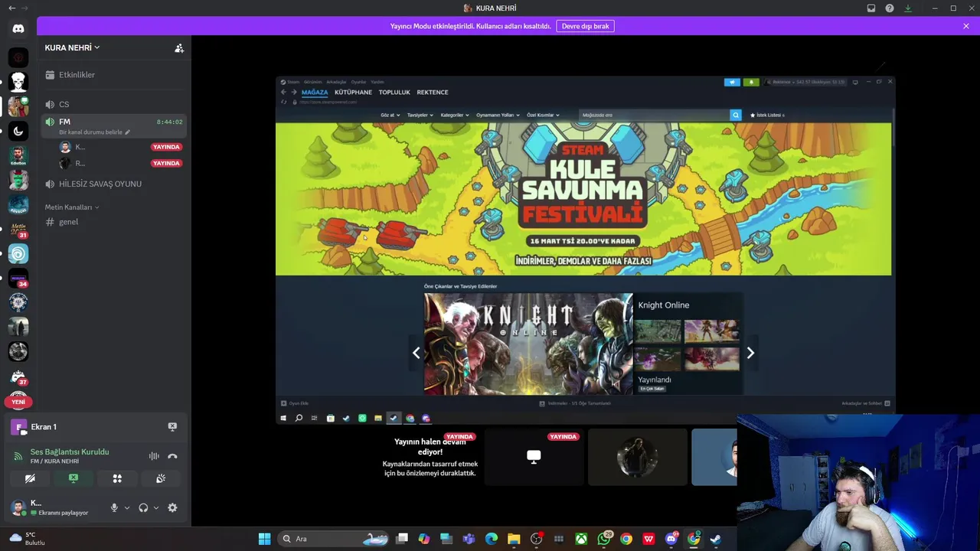This screenshot has width=980, height=551.
Task: Open Discord direct messages home icon
Action: click(x=18, y=28)
